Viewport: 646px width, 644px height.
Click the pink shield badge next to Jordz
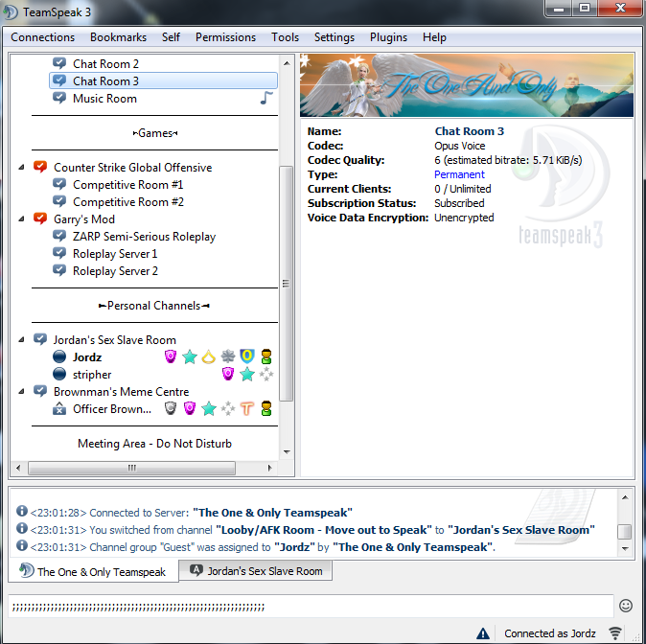coord(171,356)
